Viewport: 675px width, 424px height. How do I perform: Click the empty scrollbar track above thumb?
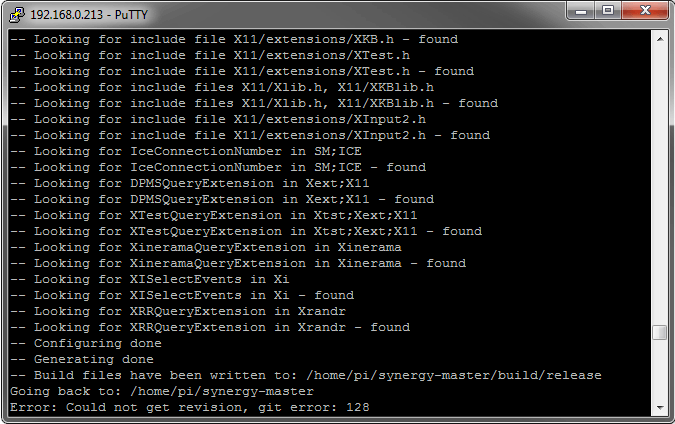coord(659,180)
